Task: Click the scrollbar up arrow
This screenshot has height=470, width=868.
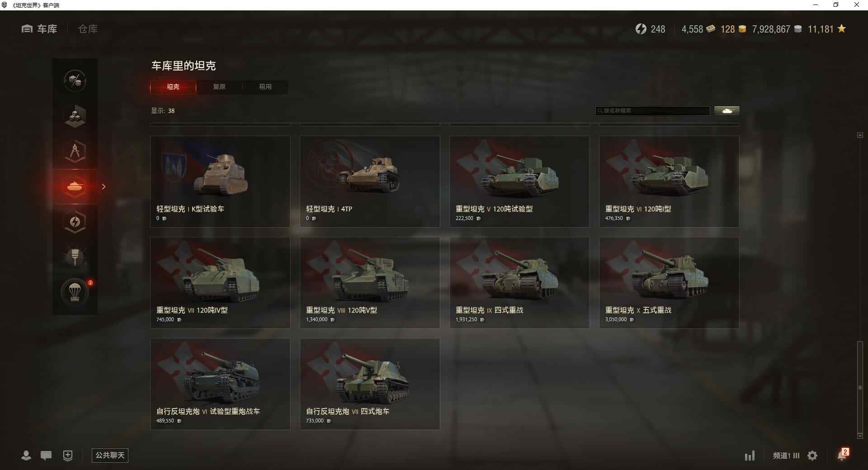Action: coord(860,135)
